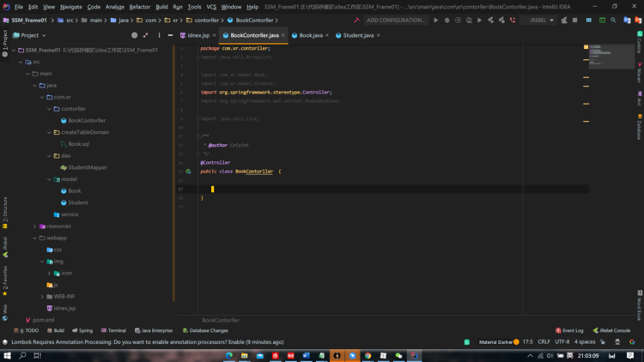The image size is (644, 362).
Task: Click the Material Darker theme color indicator
Action: tap(516, 342)
